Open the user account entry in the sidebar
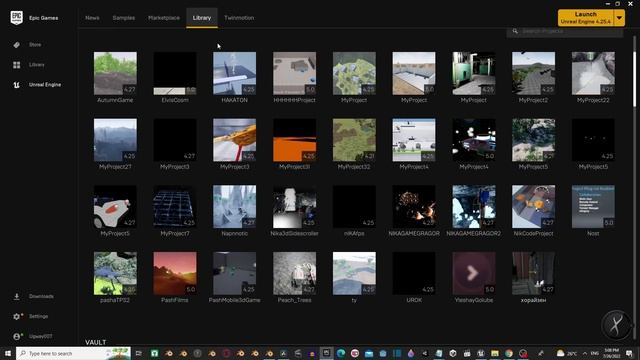This screenshot has width=640, height=360. coord(40,336)
